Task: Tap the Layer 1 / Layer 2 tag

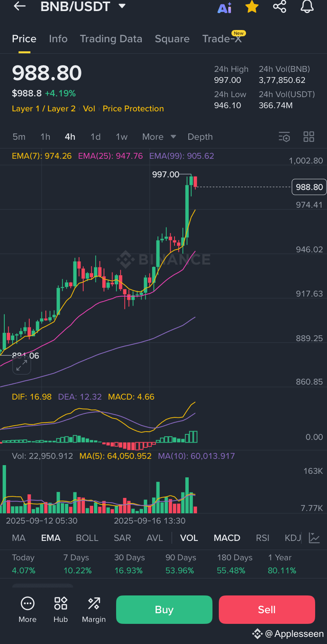Action: click(43, 109)
